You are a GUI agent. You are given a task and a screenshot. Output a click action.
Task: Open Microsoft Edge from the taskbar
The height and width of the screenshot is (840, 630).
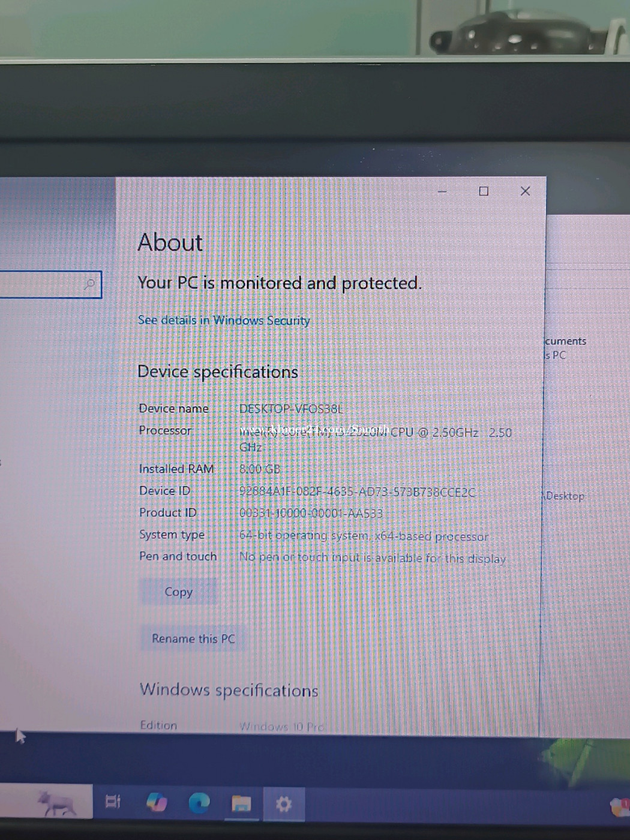[x=199, y=803]
